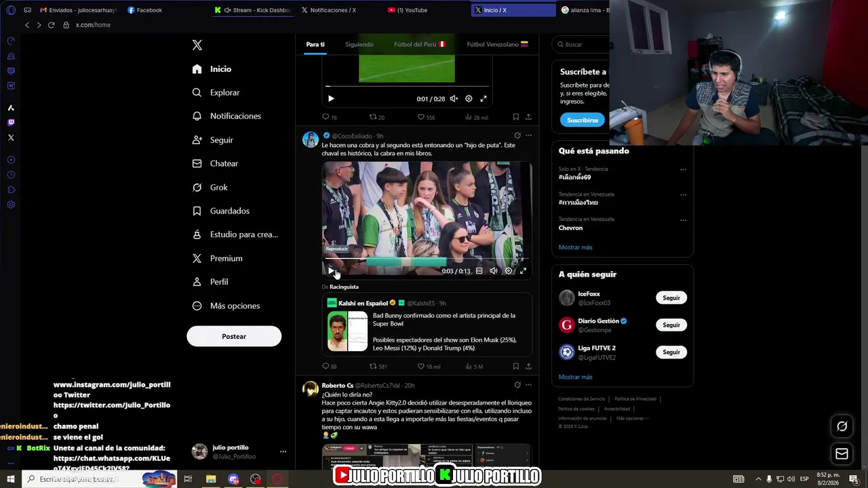This screenshot has width=868, height=488.
Task: Like the post with 18 mil likes
Action: click(429, 367)
